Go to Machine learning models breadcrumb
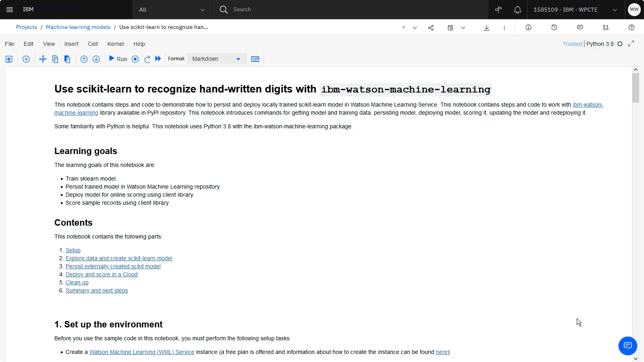Screen dimensions: 644x362 78,27
